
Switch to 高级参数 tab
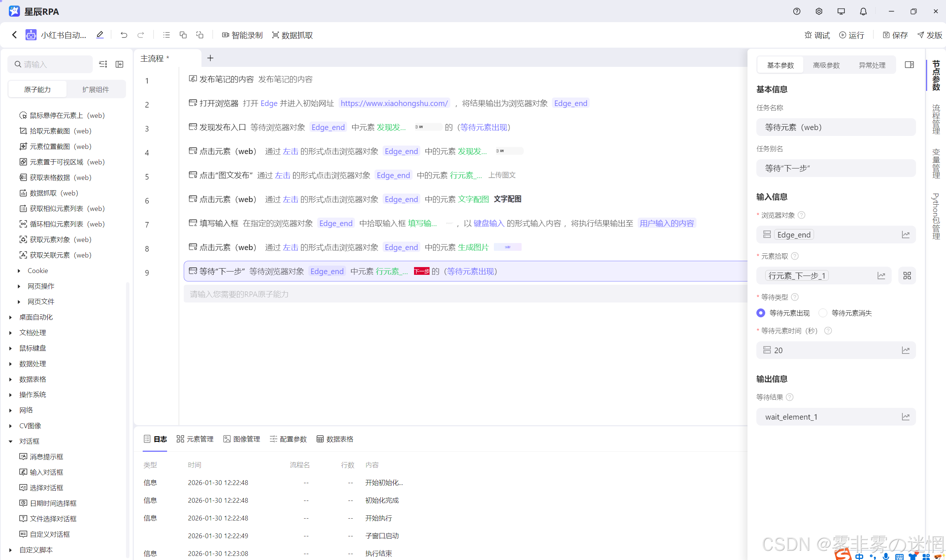coord(826,65)
